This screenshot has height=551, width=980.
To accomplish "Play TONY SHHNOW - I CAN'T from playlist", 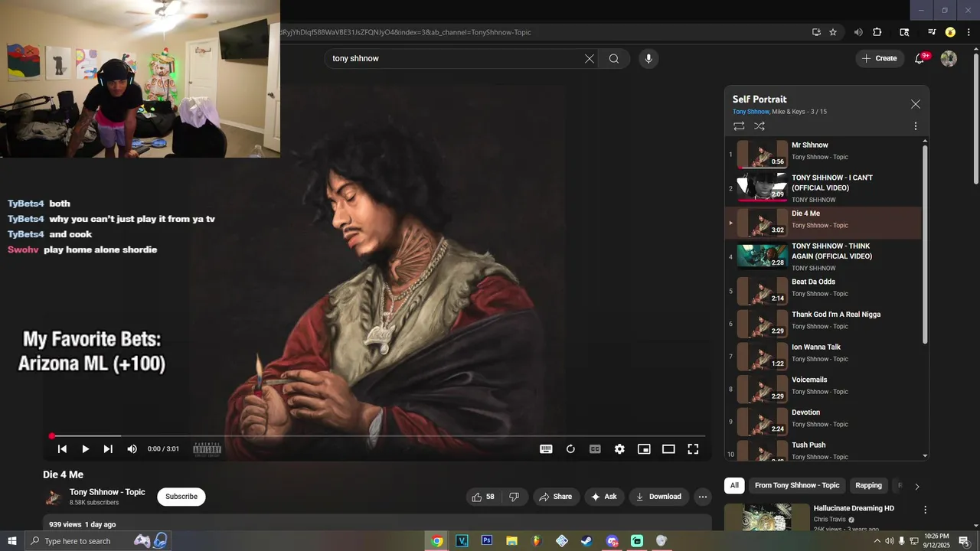I will [823, 187].
